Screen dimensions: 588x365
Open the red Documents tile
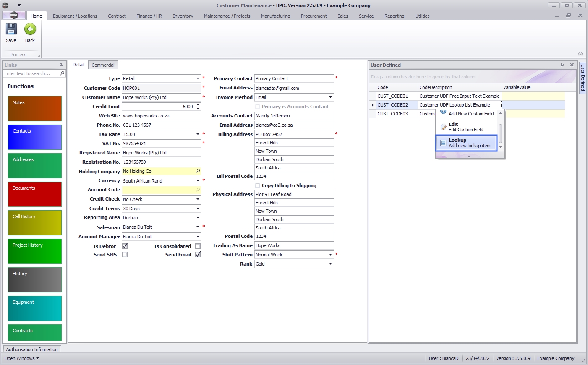35,194
